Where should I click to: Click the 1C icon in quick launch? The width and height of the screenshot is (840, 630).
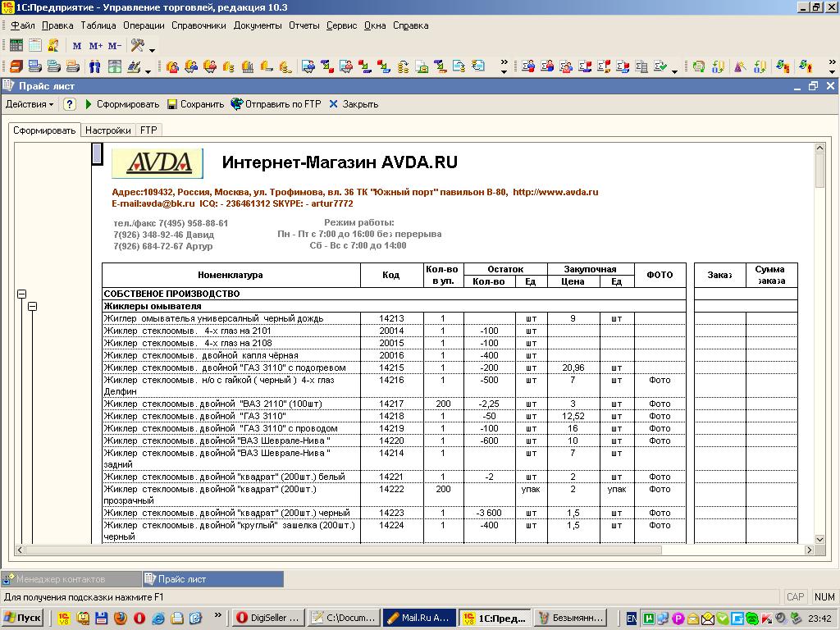[64, 618]
